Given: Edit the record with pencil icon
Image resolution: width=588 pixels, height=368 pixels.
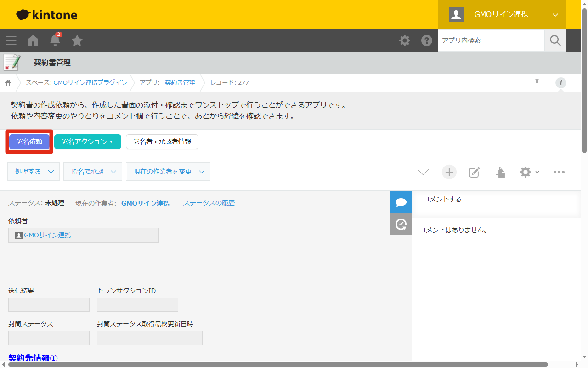Looking at the screenshot, I should tap(474, 172).
